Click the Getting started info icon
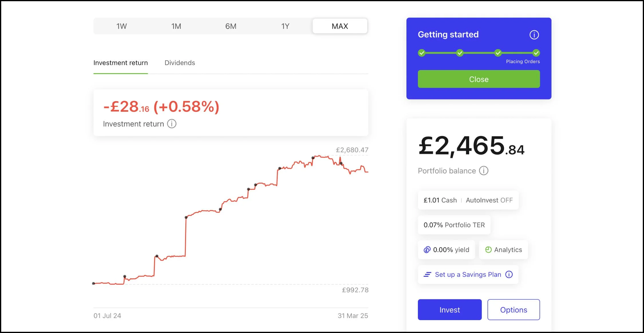644x333 pixels. coord(534,35)
